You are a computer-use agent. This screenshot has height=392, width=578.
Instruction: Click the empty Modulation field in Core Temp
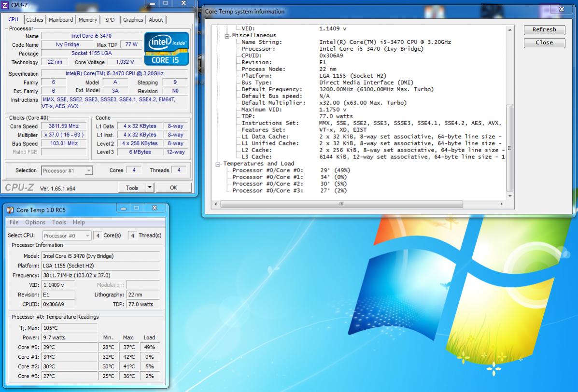pyautogui.click(x=143, y=285)
